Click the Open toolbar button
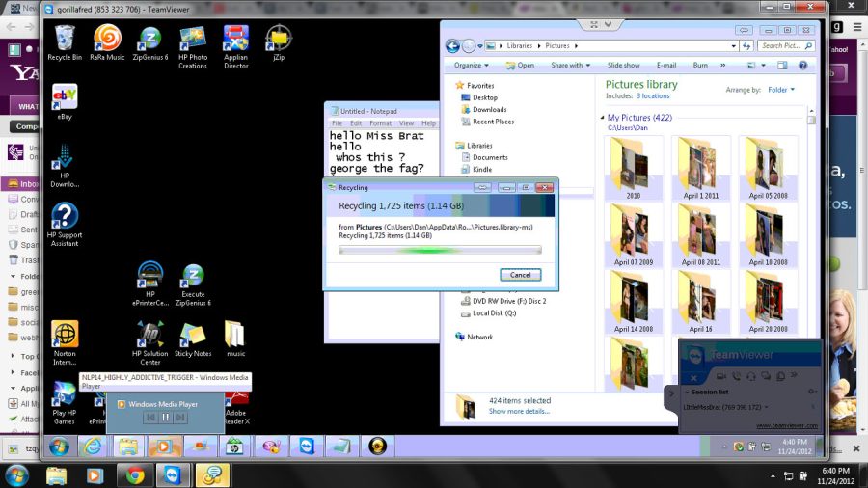The width and height of the screenshot is (868, 488). (521, 66)
